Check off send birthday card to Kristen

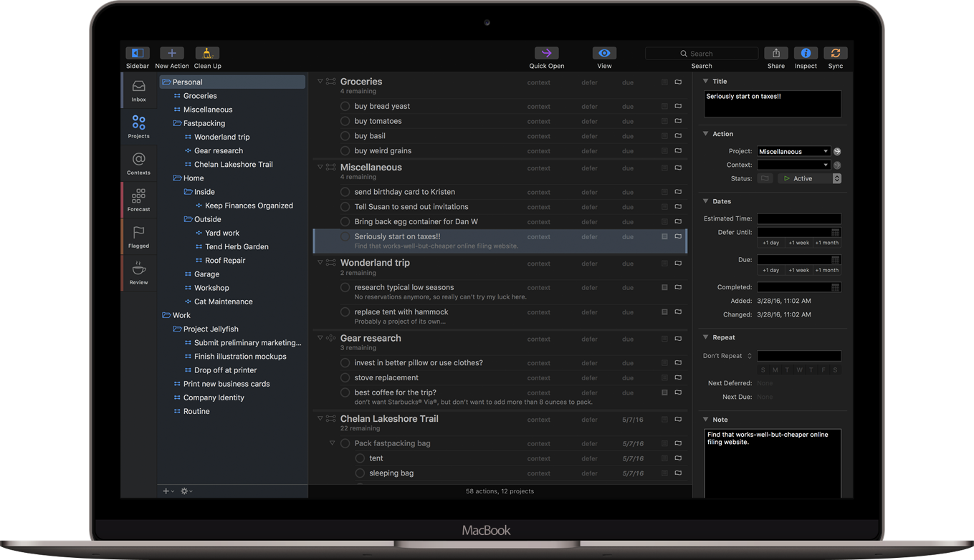[345, 192]
